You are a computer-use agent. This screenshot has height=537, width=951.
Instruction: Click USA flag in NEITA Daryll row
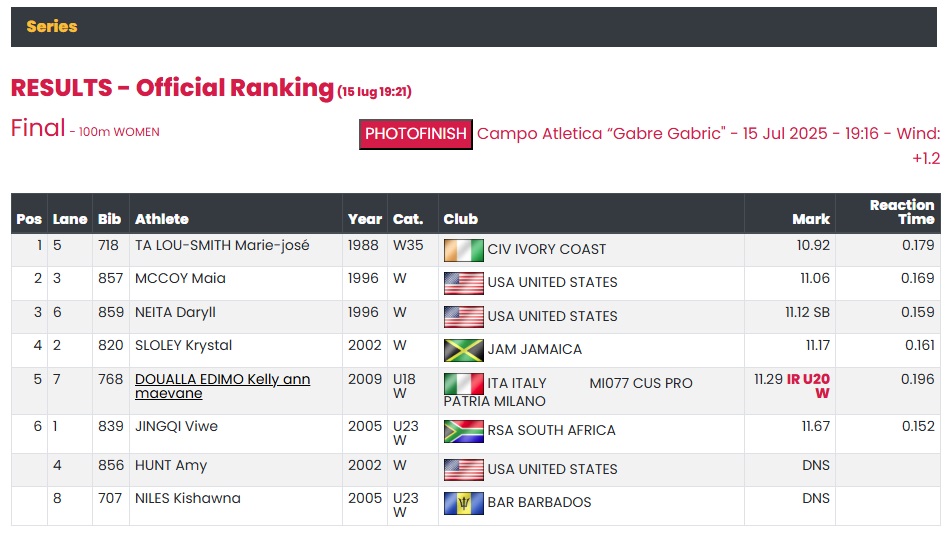463,317
